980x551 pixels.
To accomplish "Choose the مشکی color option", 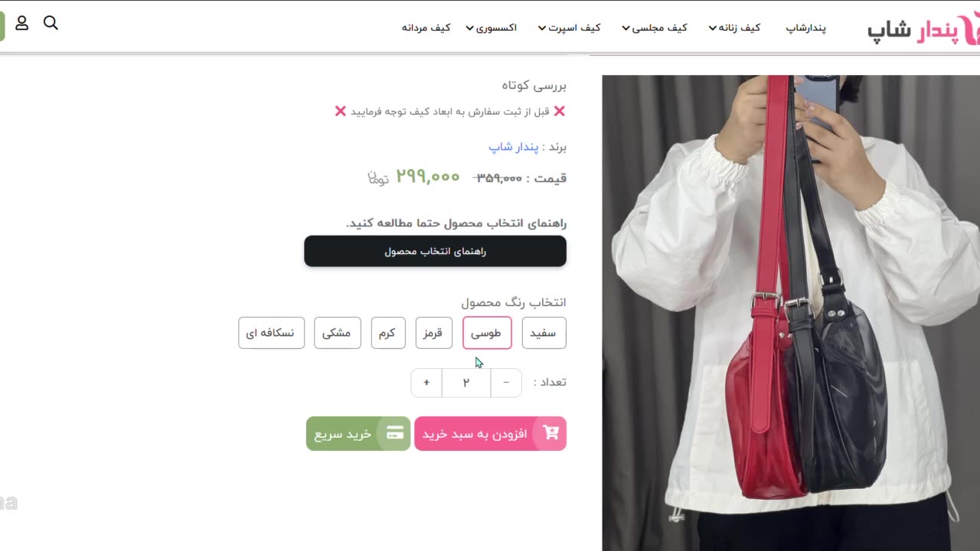I will click(x=337, y=333).
